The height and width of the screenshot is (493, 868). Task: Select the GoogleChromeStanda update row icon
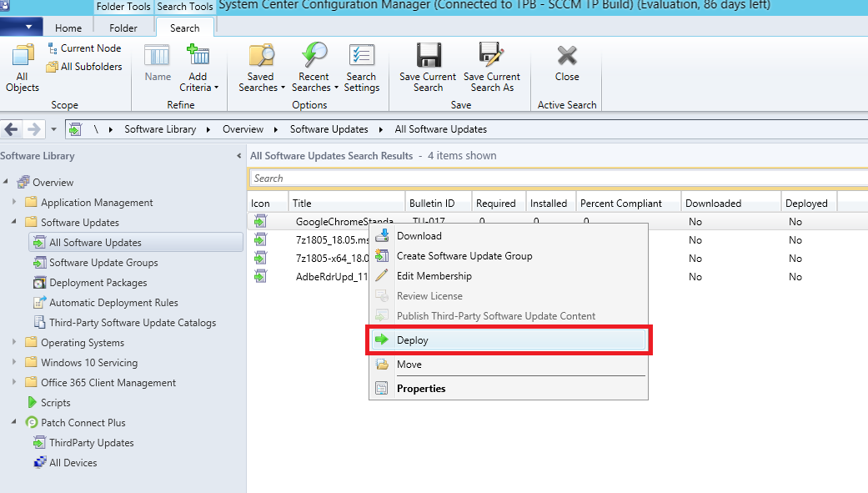[260, 222]
